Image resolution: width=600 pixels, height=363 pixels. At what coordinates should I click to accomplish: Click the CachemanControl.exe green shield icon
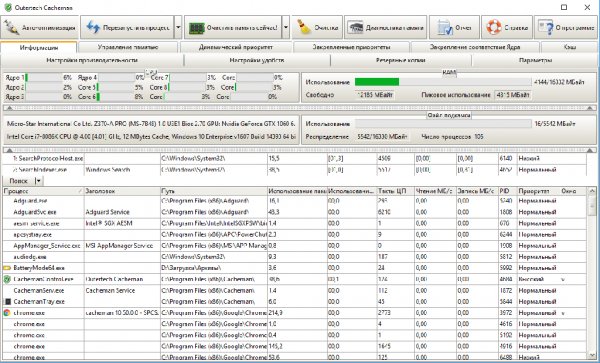[7, 279]
